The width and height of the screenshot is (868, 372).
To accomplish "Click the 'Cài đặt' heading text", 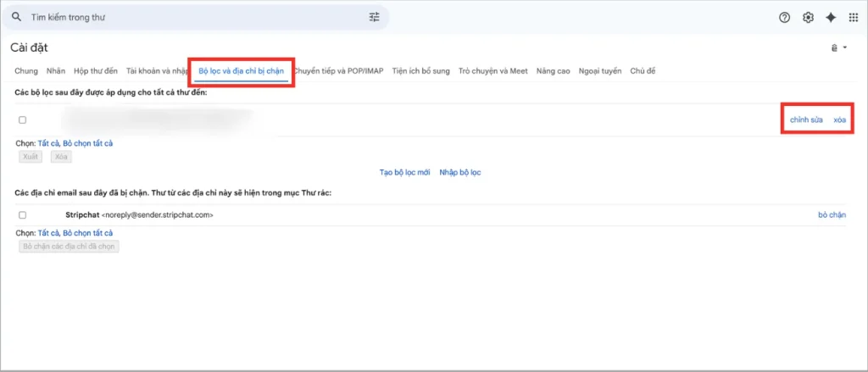I will 29,47.
